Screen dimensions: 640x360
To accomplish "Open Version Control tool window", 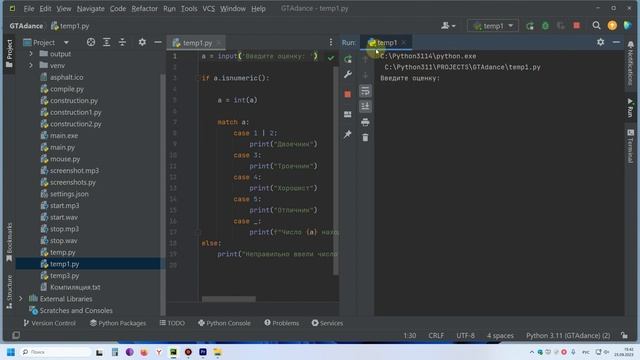I will pos(50,323).
